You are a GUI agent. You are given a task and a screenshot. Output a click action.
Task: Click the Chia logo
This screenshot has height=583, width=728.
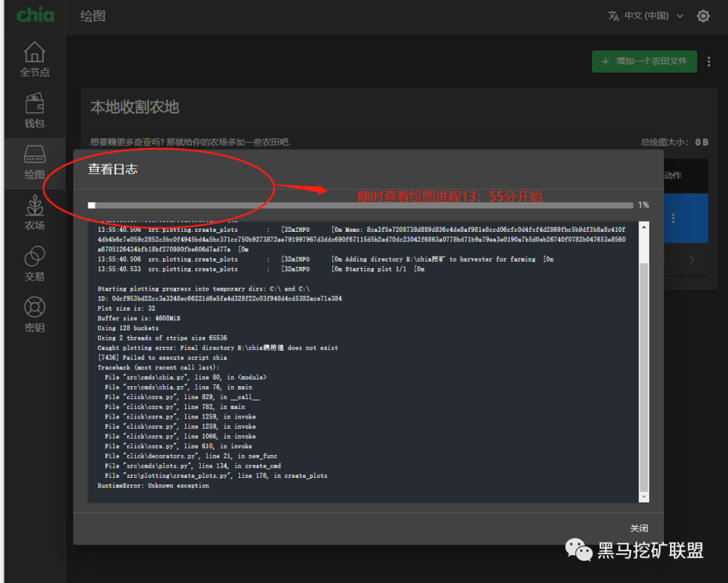click(35, 16)
